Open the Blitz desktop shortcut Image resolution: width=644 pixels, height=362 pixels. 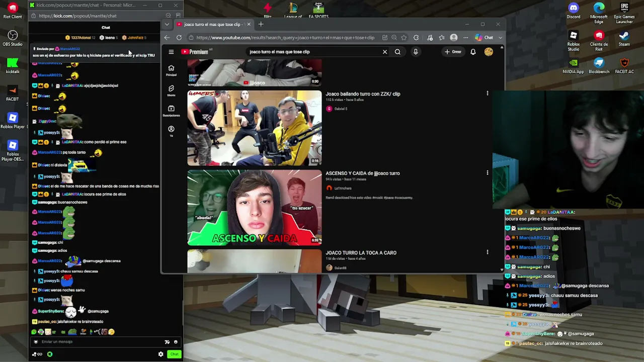pyautogui.click(x=268, y=10)
